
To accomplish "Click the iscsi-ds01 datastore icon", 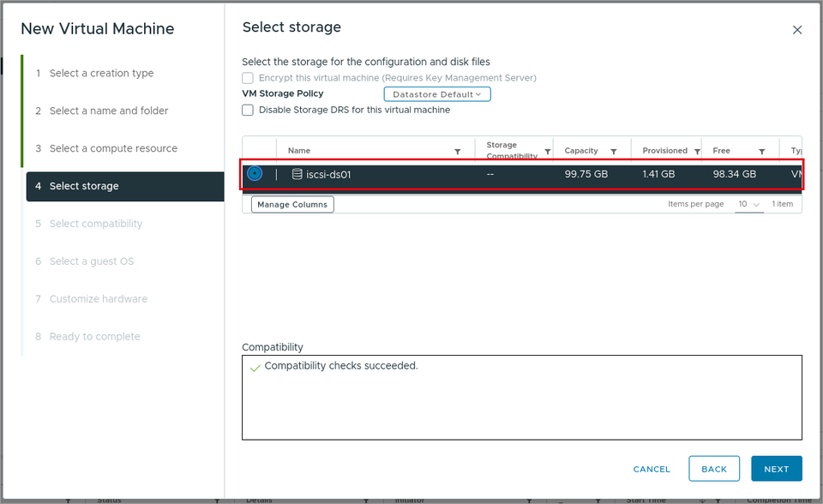I will coord(297,174).
